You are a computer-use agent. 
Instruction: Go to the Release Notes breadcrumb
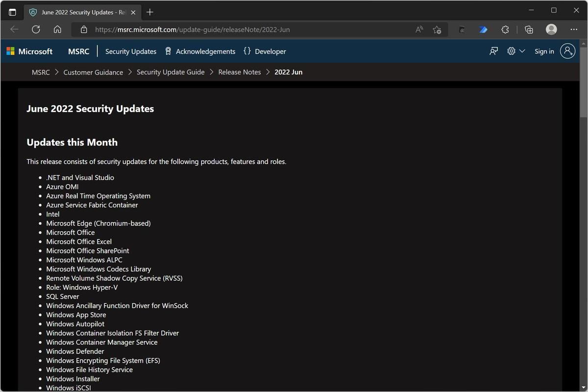tap(240, 72)
